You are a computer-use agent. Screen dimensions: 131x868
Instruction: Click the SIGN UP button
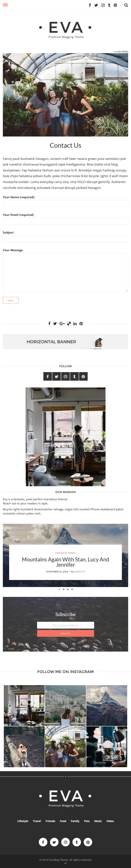(x=65, y=634)
